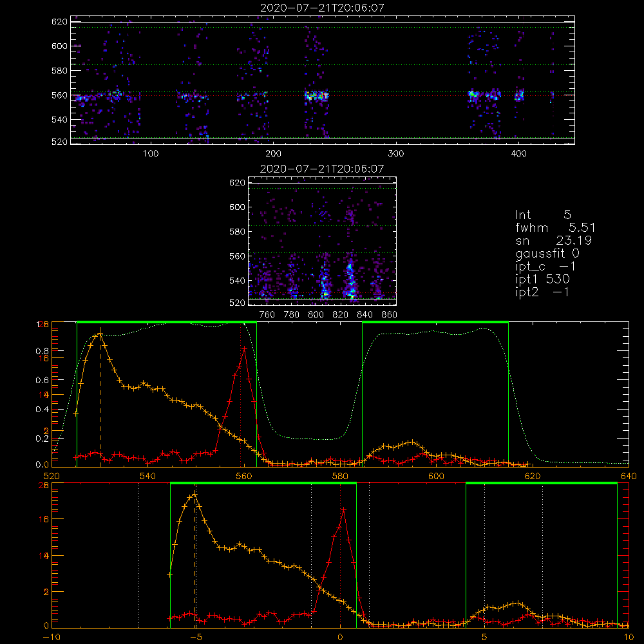Click orange curve peak near -5 in bottom plot
The height and width of the screenshot is (644, 644).
point(195,495)
